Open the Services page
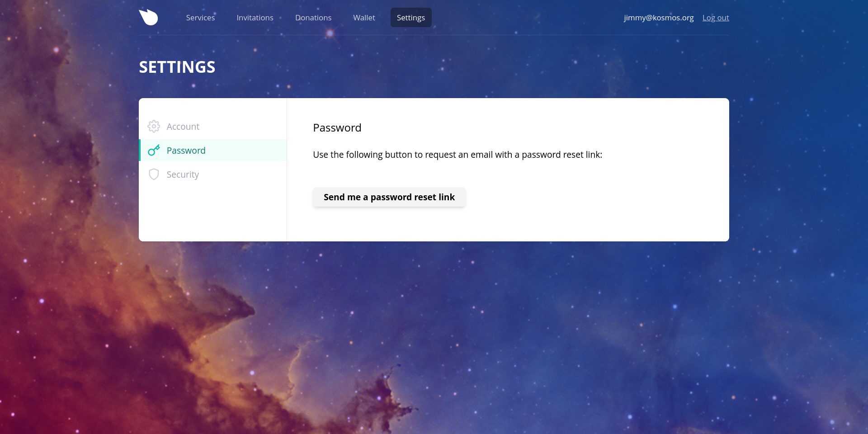 (200, 18)
